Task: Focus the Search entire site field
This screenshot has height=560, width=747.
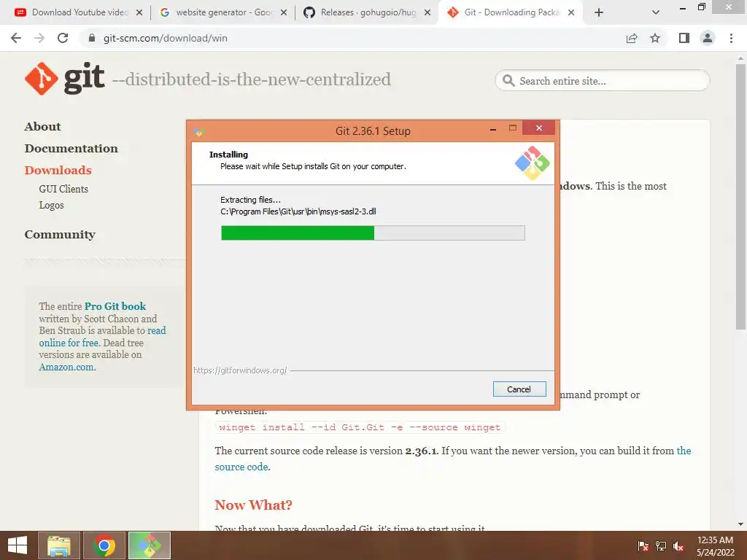Action: (x=602, y=80)
